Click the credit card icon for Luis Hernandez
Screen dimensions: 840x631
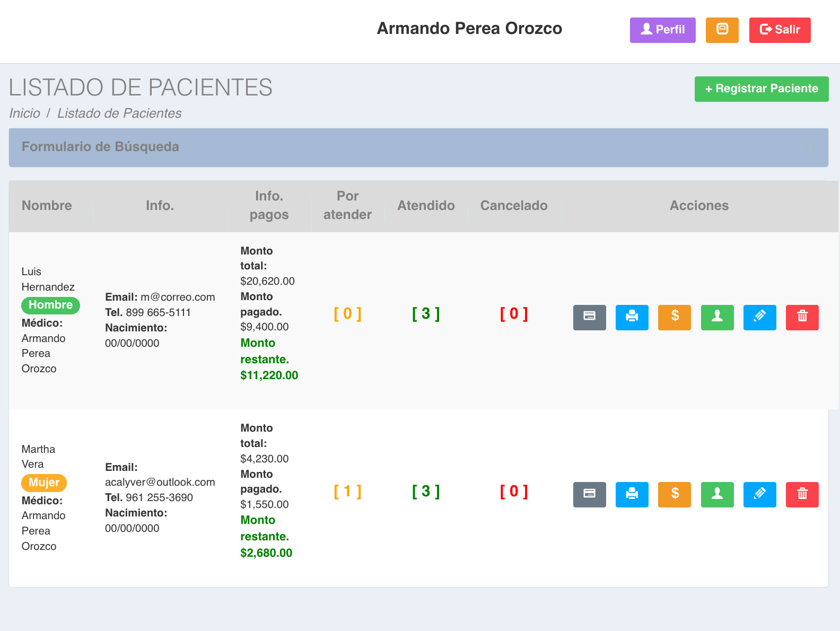point(589,317)
